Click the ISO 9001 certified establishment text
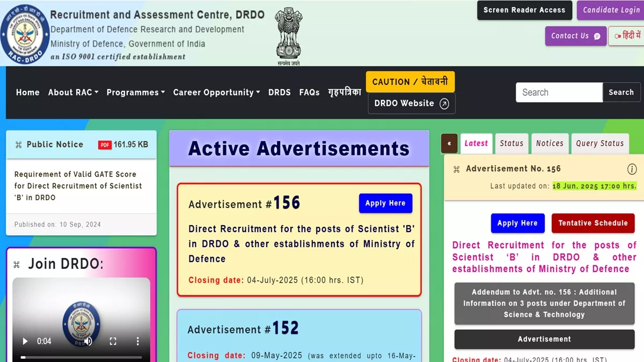This screenshot has height=362, width=644. 118,57
